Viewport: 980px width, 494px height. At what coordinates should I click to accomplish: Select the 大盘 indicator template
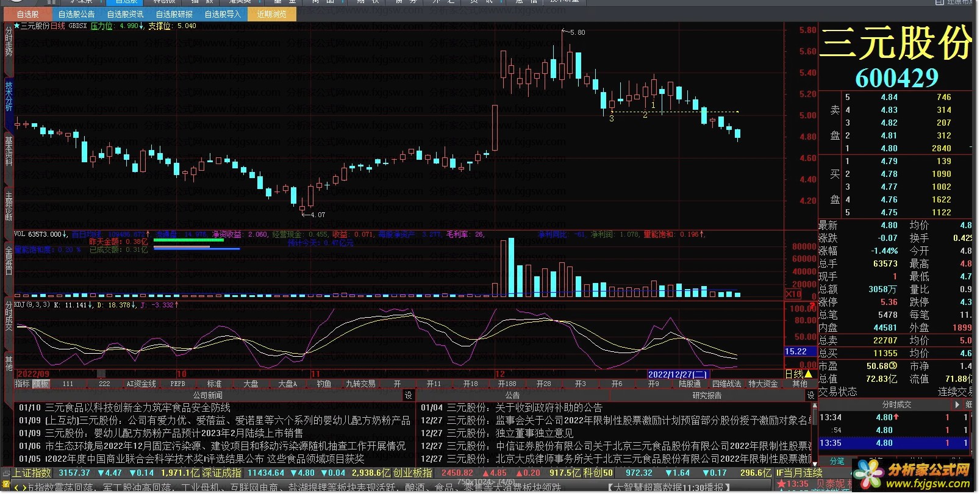tap(251, 384)
